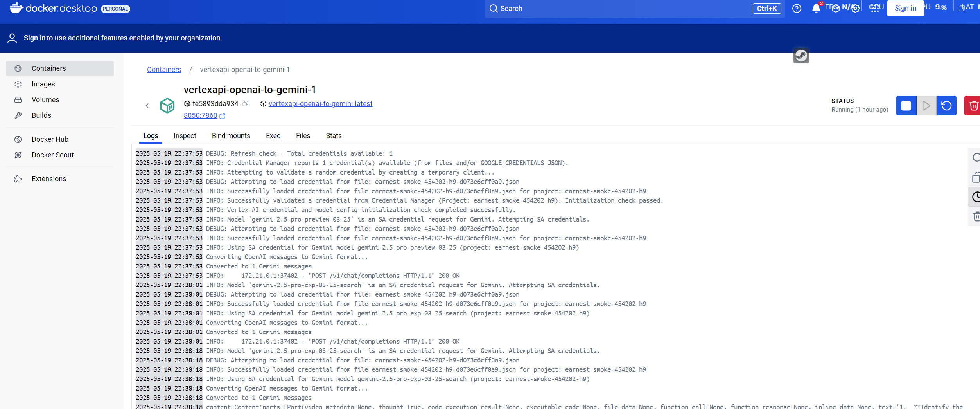Viewport: 980px width, 409px height.
Task: Open the help question mark icon
Action: coord(797,9)
